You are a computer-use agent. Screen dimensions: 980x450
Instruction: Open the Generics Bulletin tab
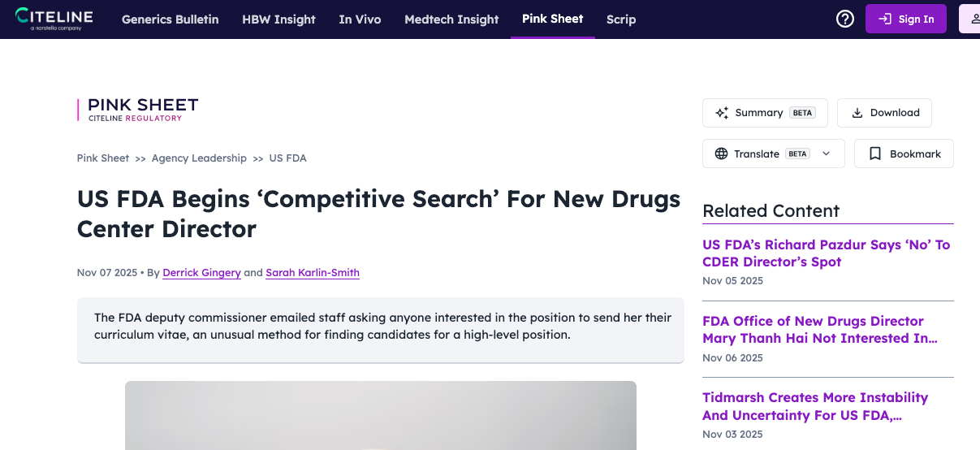tap(170, 19)
